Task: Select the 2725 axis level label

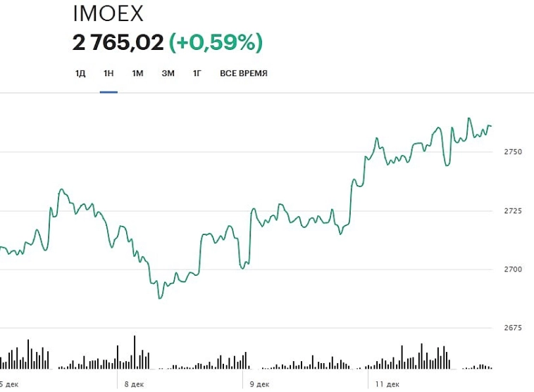Action: click(x=512, y=211)
